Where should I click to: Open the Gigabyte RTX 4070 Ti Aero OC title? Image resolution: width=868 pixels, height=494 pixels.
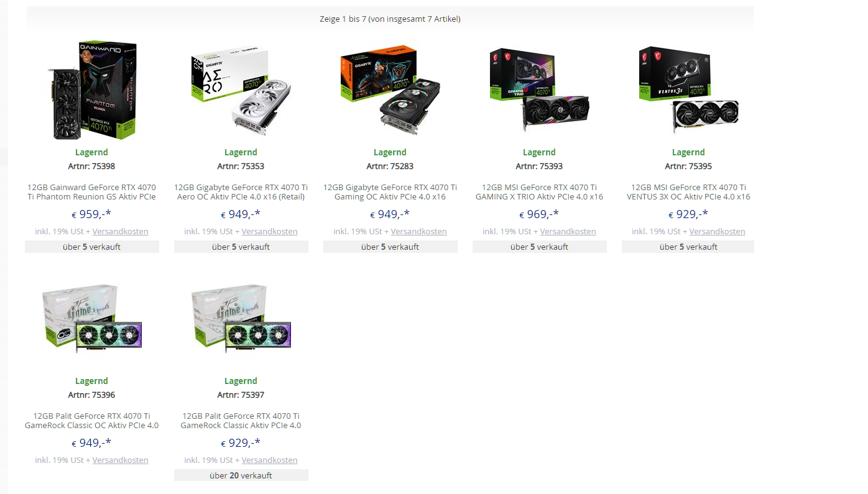(241, 192)
